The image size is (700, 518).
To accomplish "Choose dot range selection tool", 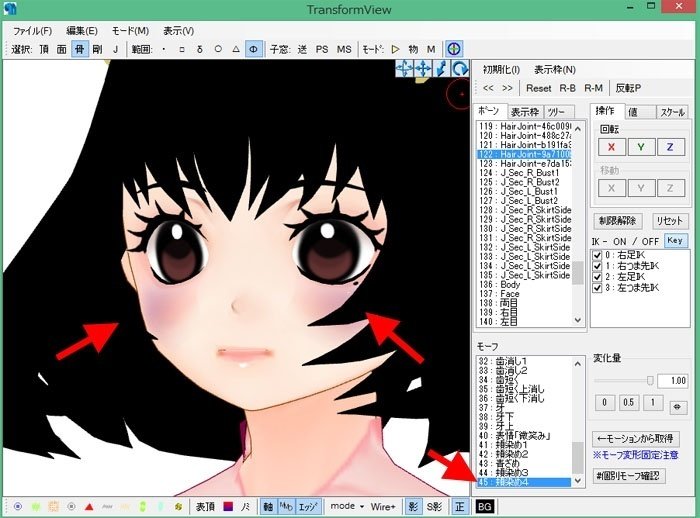I will tap(164, 49).
